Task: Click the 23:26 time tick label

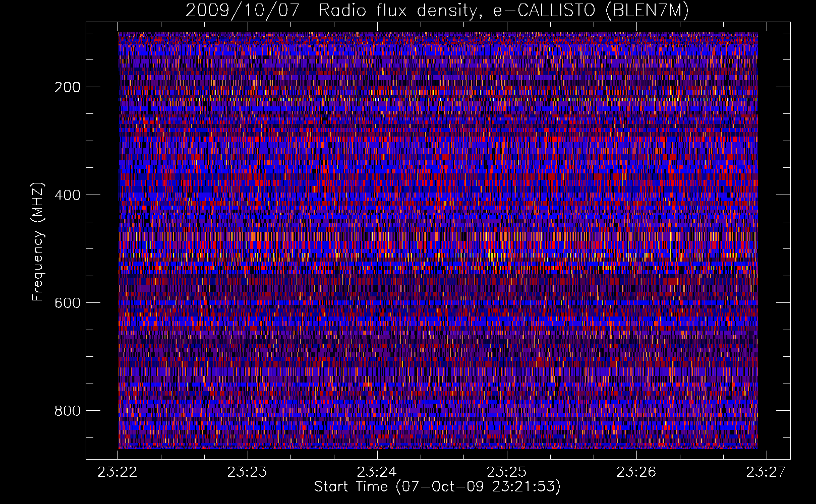Action: 636,472
